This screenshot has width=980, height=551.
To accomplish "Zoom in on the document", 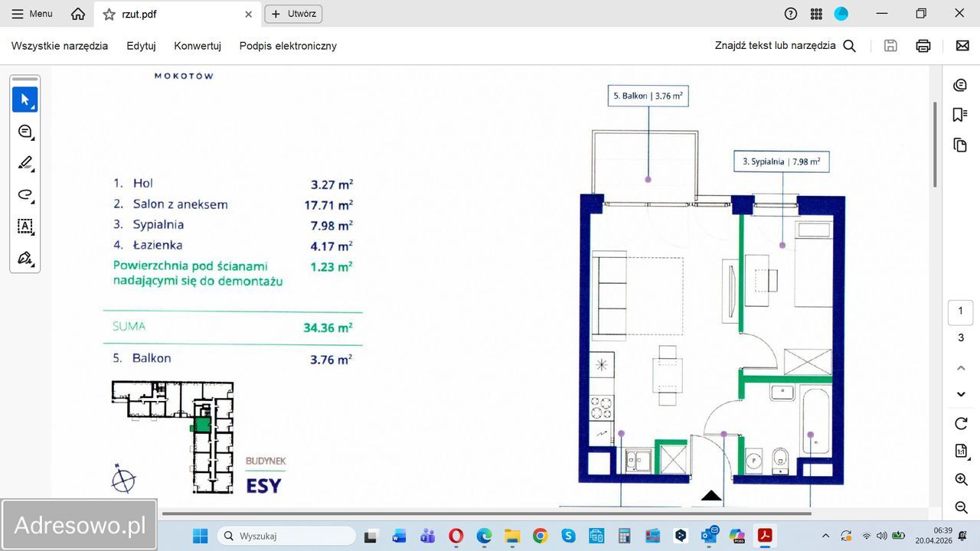I will click(961, 479).
